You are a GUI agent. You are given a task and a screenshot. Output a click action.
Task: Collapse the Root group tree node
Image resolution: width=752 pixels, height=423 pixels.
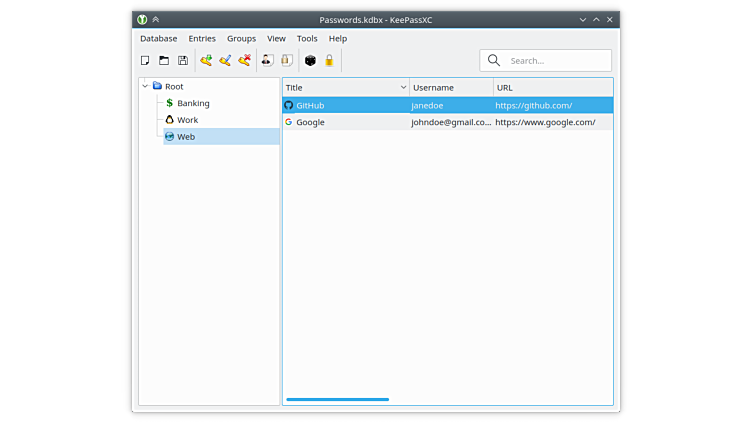[145, 86]
